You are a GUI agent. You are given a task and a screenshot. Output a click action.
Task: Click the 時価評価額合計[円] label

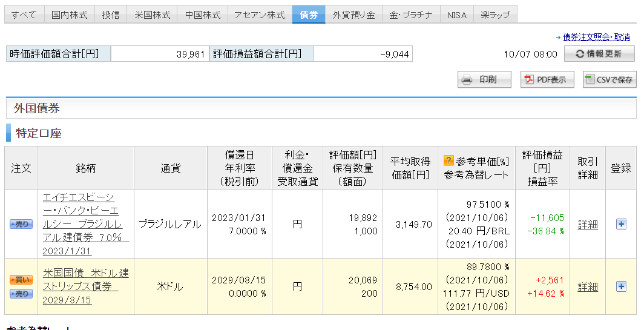(58, 54)
